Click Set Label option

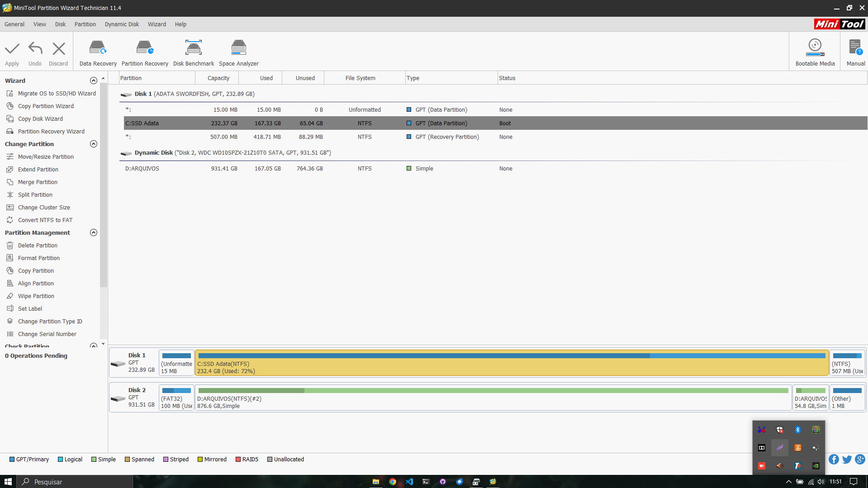(x=30, y=309)
